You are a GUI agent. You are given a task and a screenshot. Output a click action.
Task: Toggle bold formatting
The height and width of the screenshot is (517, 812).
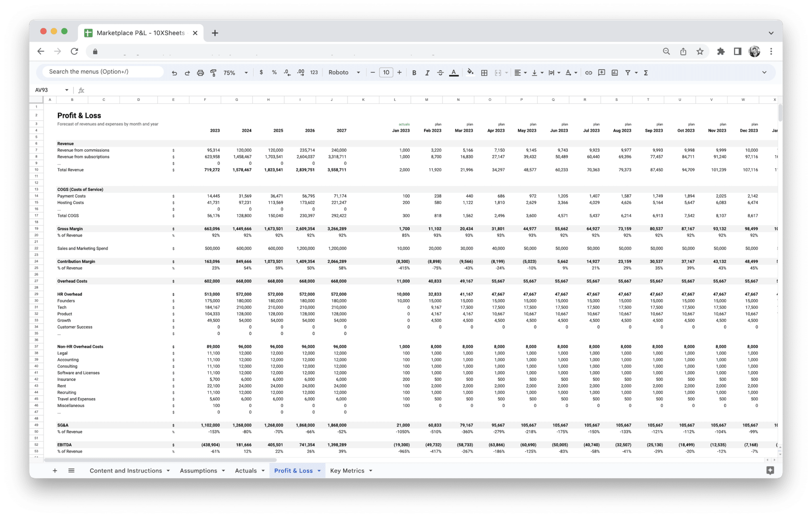click(414, 73)
